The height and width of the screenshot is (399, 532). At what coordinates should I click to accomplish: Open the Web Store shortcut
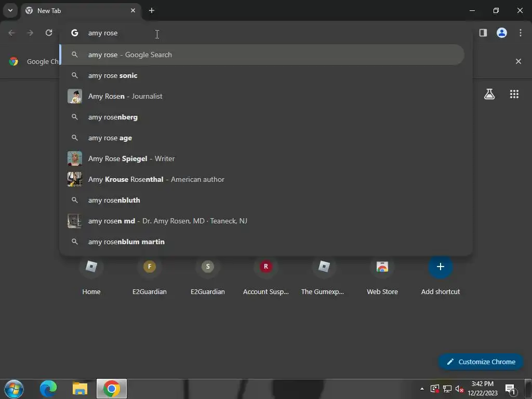click(382, 276)
